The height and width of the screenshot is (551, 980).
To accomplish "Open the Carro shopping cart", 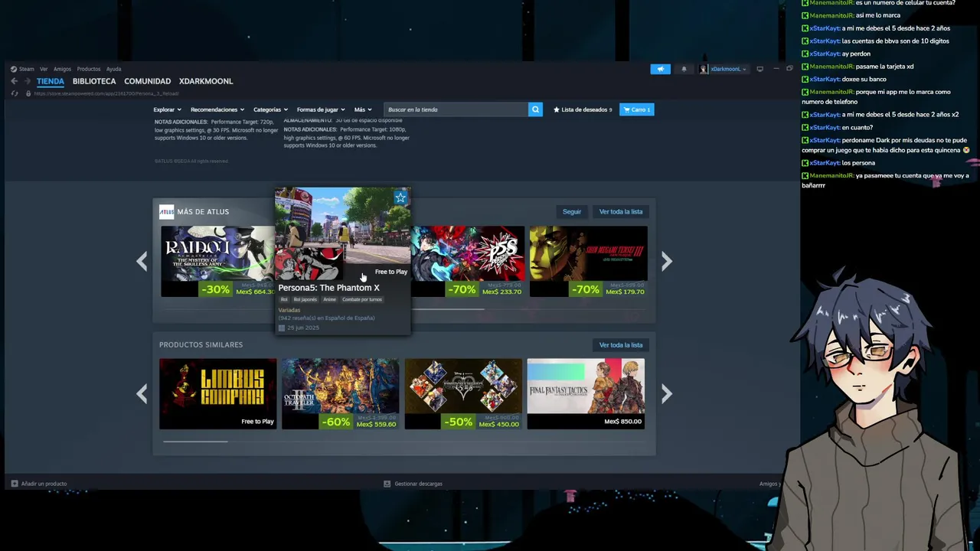I will click(x=636, y=109).
